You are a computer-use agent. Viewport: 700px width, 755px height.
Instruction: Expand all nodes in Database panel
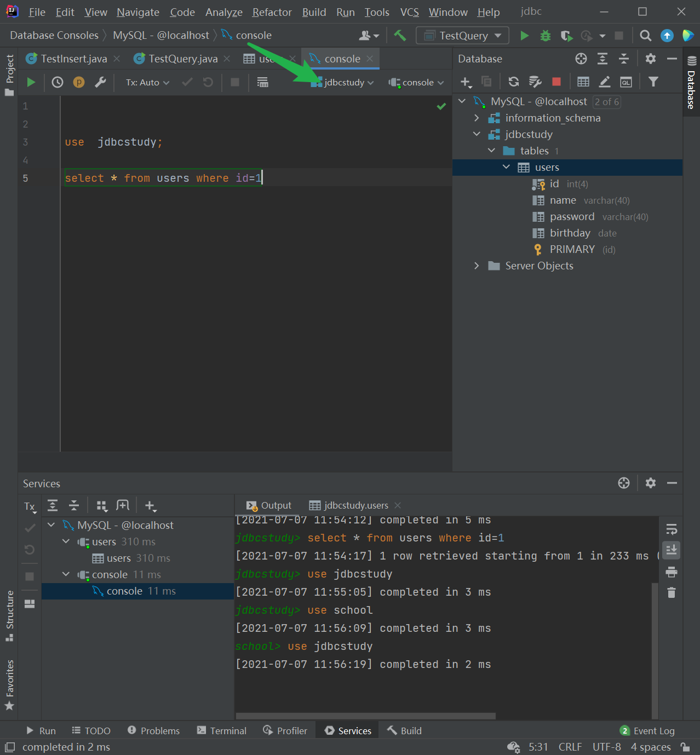click(x=603, y=59)
